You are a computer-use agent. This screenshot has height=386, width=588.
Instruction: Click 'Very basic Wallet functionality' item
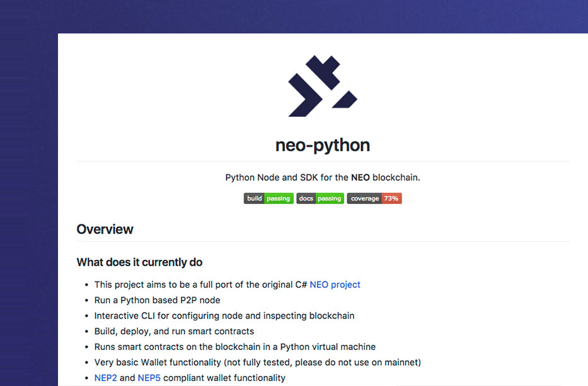click(x=258, y=363)
